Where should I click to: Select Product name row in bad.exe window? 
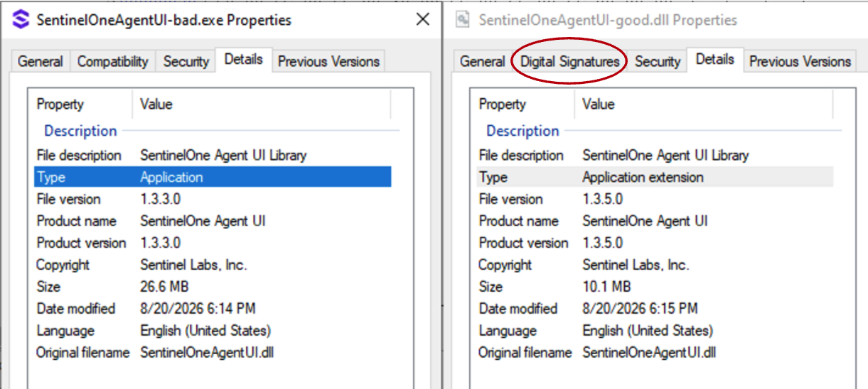213,221
